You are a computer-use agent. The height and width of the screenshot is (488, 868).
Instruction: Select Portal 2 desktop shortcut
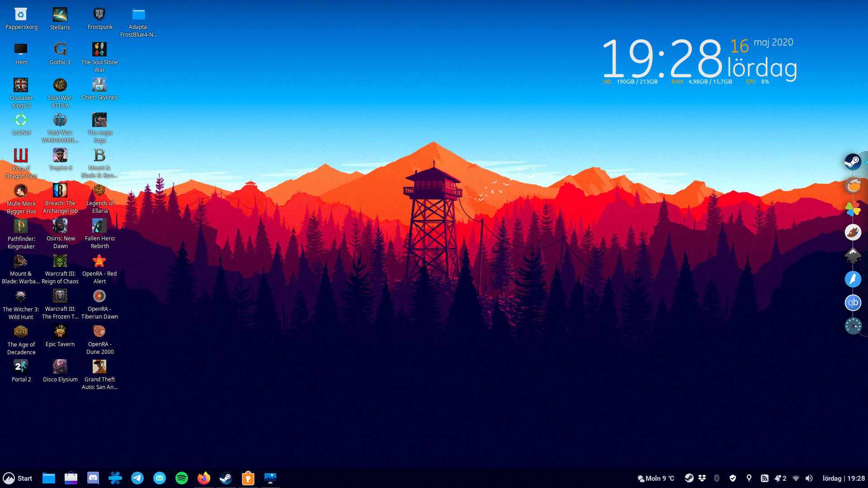coord(21,371)
